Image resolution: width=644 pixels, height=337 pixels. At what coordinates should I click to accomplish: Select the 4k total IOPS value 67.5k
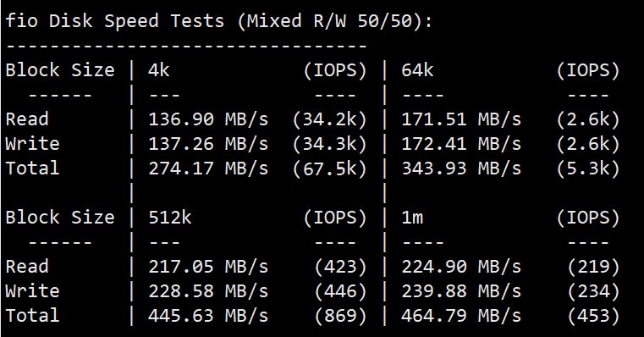(329, 168)
